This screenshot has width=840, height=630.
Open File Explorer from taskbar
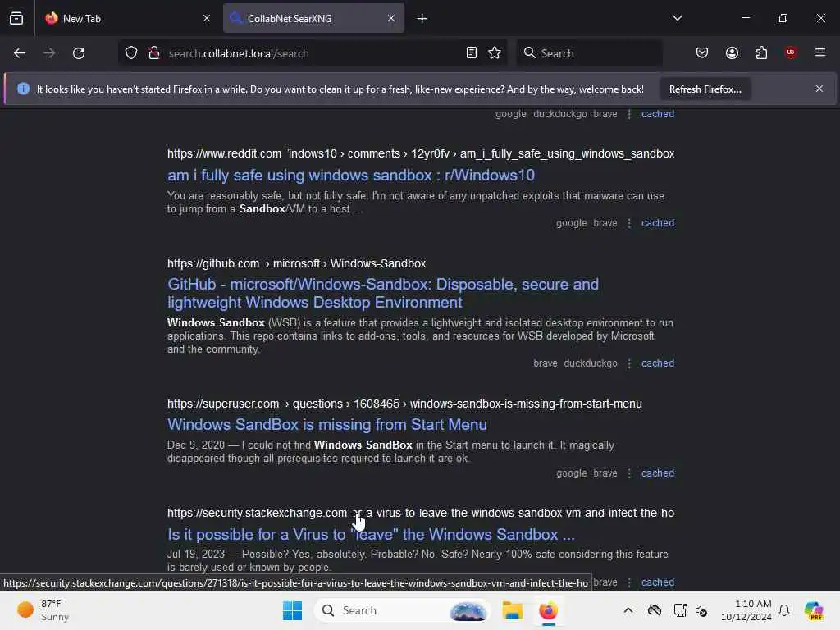[512, 610]
